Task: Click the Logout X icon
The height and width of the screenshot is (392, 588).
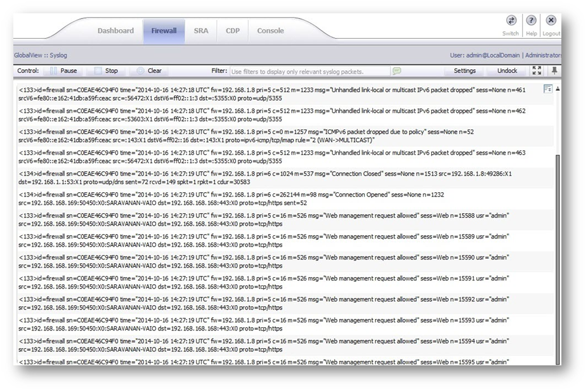Action: pyautogui.click(x=551, y=21)
